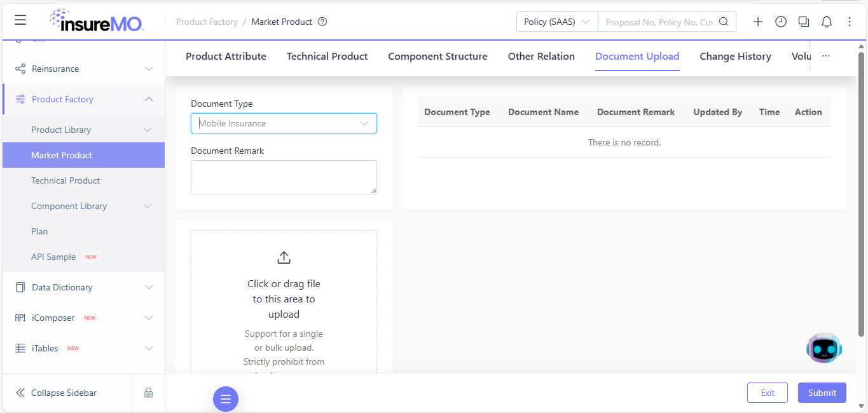Viewport: 868px width, 413px height.
Task: Click the upload arrow icon
Action: tap(284, 257)
